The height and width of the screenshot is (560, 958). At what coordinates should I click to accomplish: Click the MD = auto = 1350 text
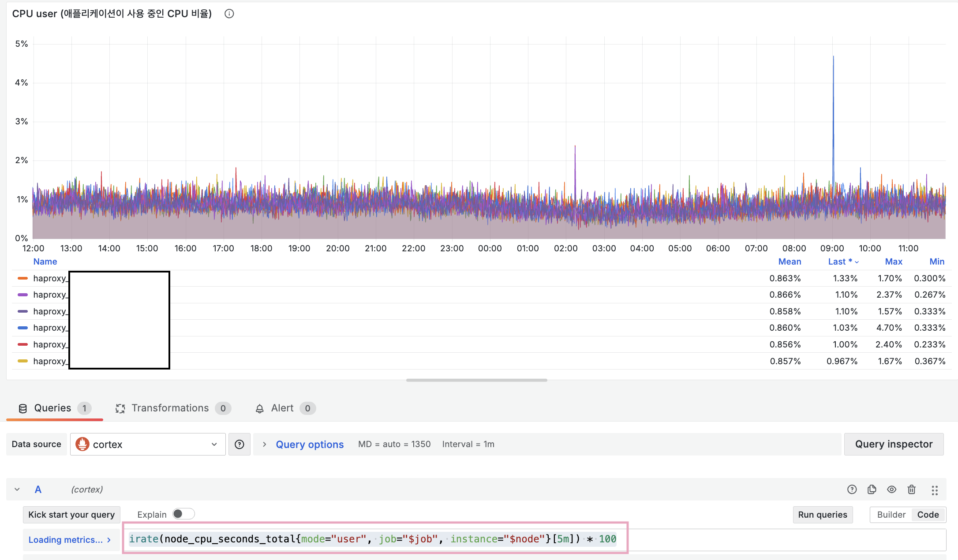(x=394, y=444)
